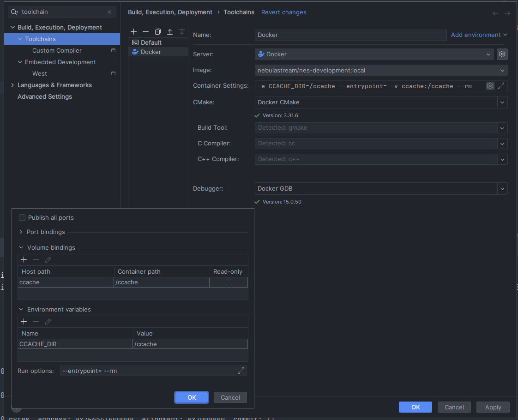Remove the selected environment variable
This screenshot has width=518, height=420.
(36, 322)
